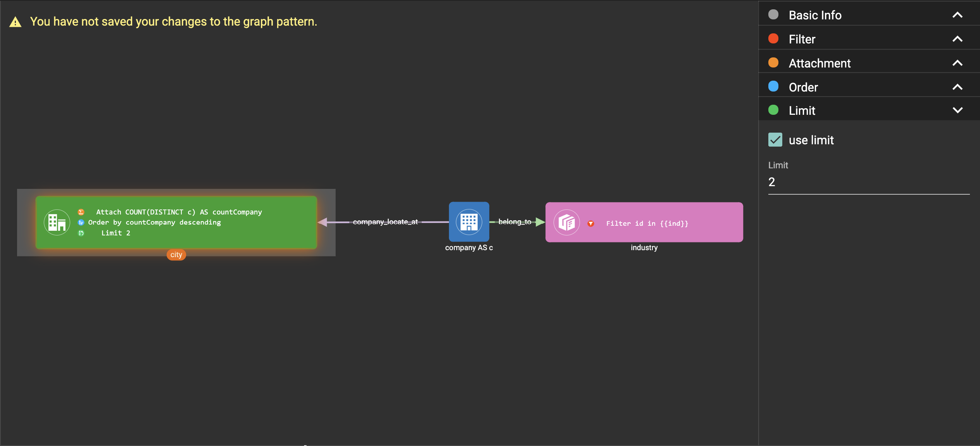This screenshot has width=980, height=446.
Task: Click the city node building icon
Action: pos(57,222)
